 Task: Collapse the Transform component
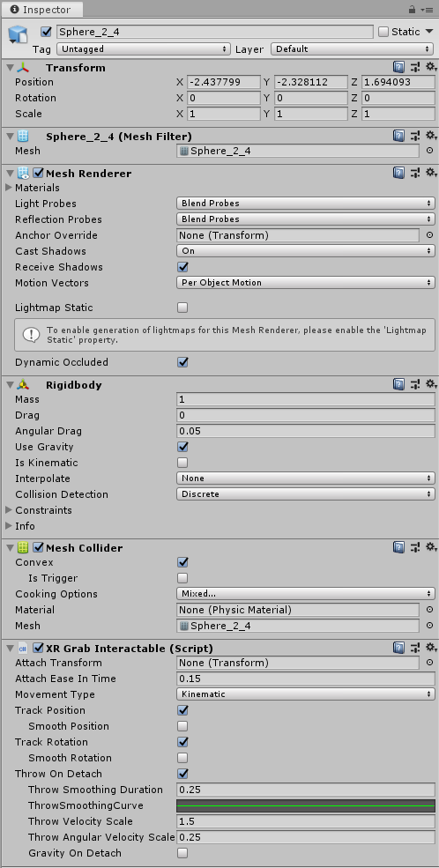[x=10, y=68]
